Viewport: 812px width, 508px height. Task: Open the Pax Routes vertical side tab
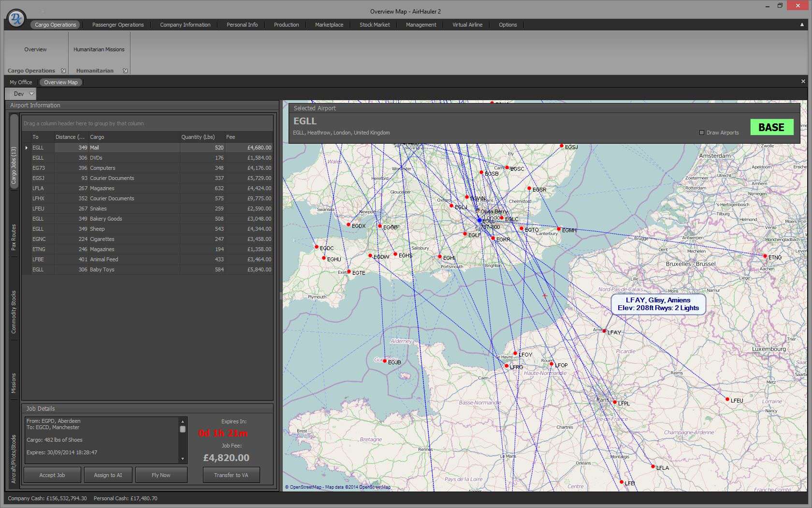(14, 237)
